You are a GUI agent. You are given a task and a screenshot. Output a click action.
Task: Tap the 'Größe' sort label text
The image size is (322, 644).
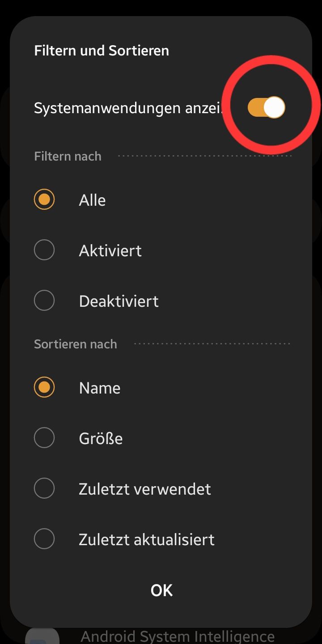(101, 438)
